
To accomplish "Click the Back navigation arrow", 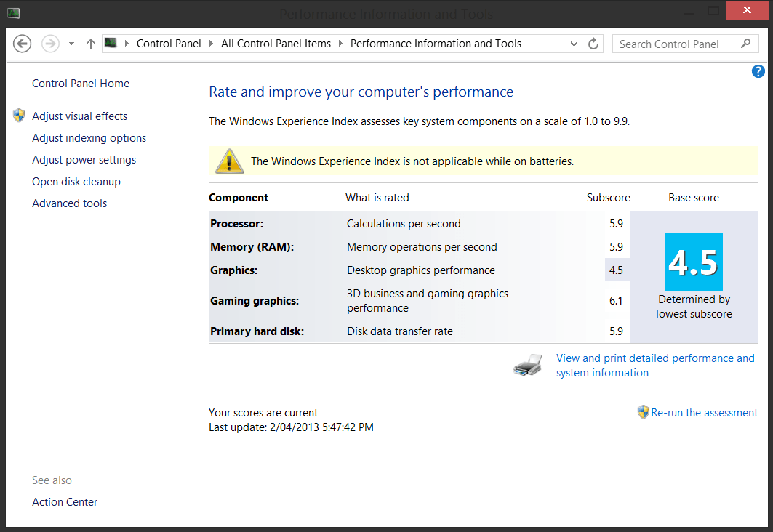I will tap(23, 44).
